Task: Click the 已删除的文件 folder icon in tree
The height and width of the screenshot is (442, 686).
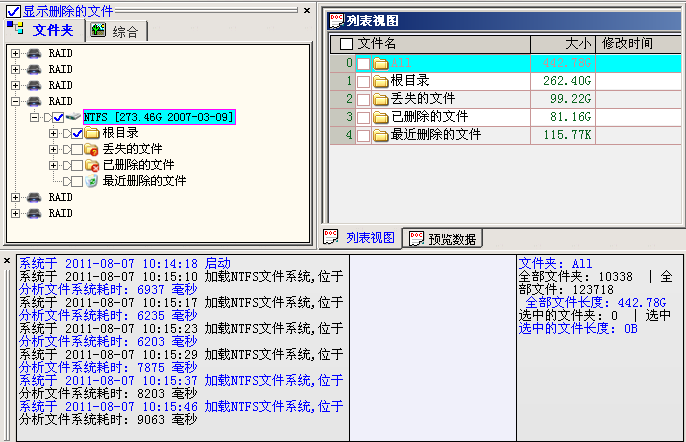Action: tap(91, 165)
